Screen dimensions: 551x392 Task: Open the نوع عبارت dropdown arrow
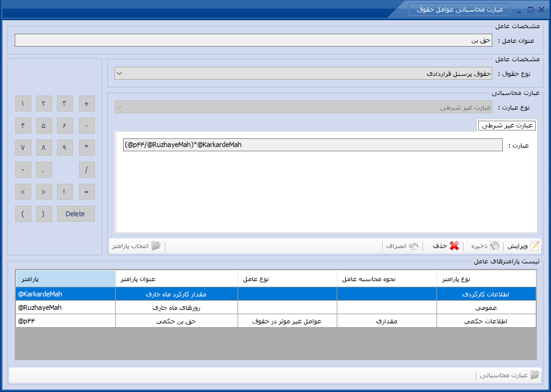[119, 107]
